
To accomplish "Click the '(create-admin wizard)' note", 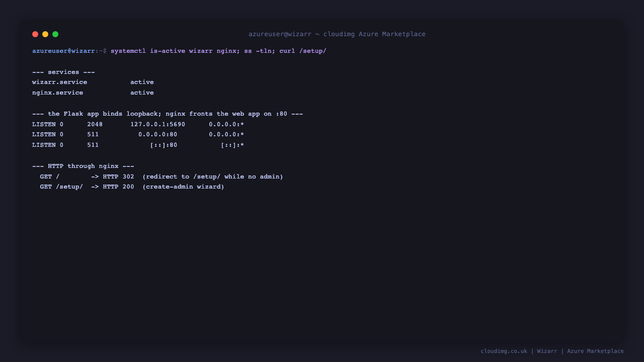I will (x=183, y=187).
